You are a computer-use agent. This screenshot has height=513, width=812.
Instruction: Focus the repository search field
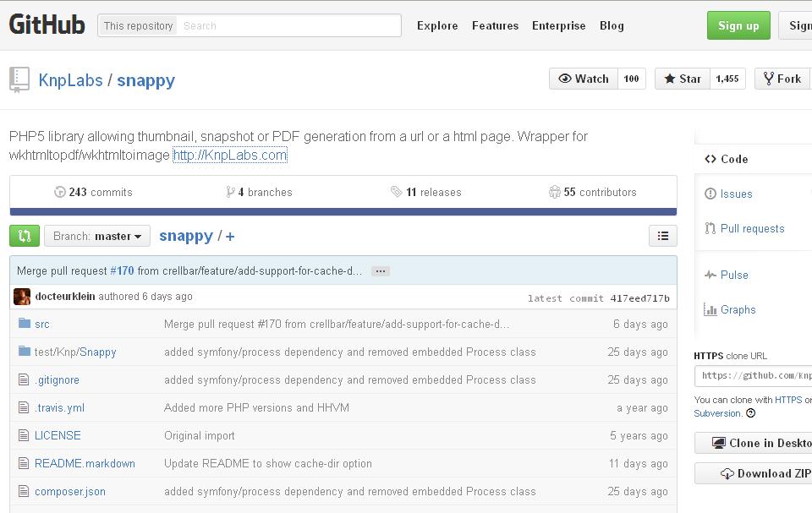[289, 26]
